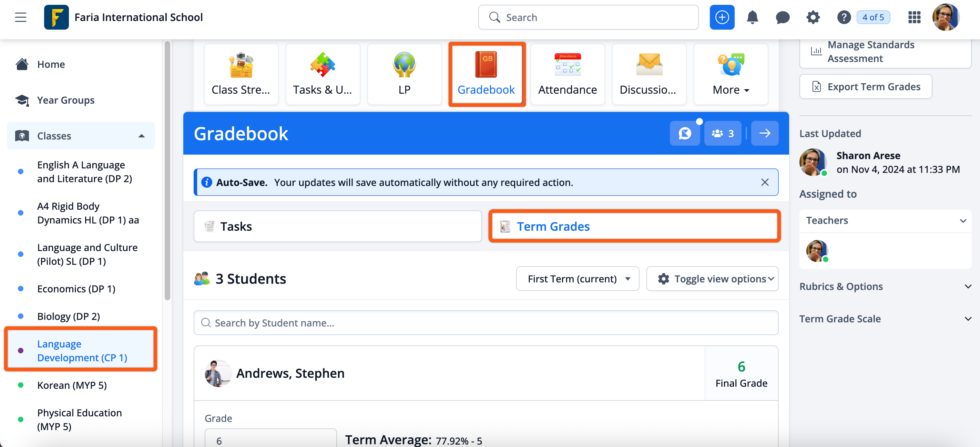Open the Attendance calendar icon tile

click(567, 65)
